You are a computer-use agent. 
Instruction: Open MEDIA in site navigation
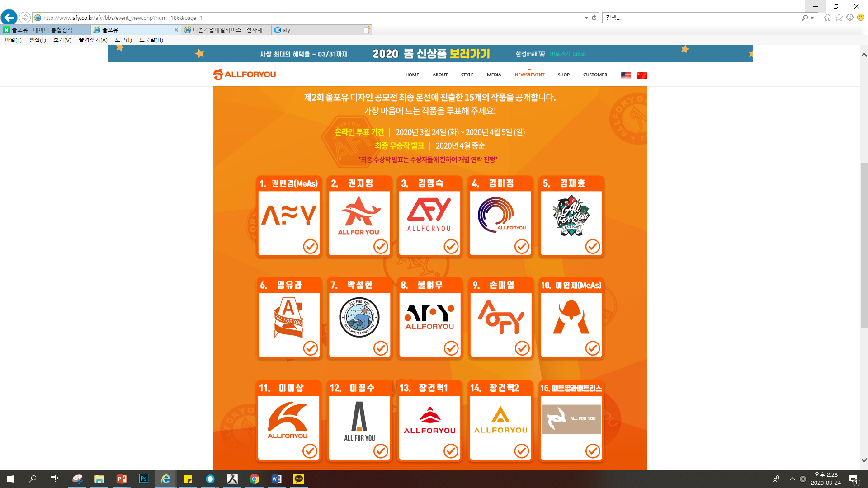pos(494,75)
